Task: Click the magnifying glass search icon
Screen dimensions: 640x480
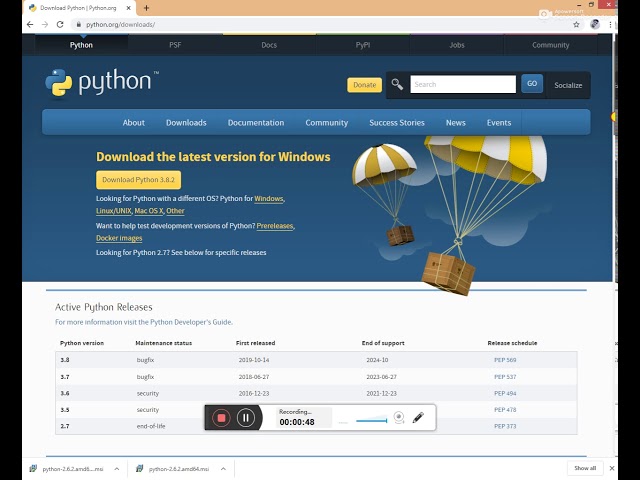Action: point(397,84)
